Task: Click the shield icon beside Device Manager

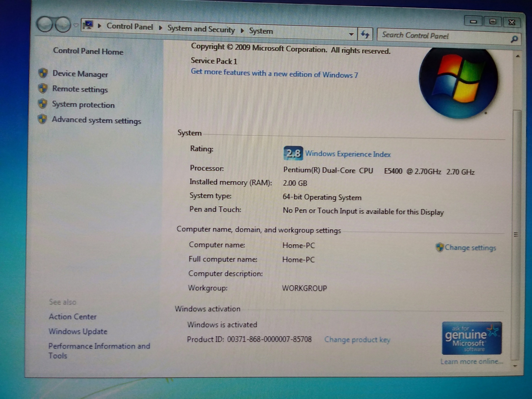Action: coord(43,73)
